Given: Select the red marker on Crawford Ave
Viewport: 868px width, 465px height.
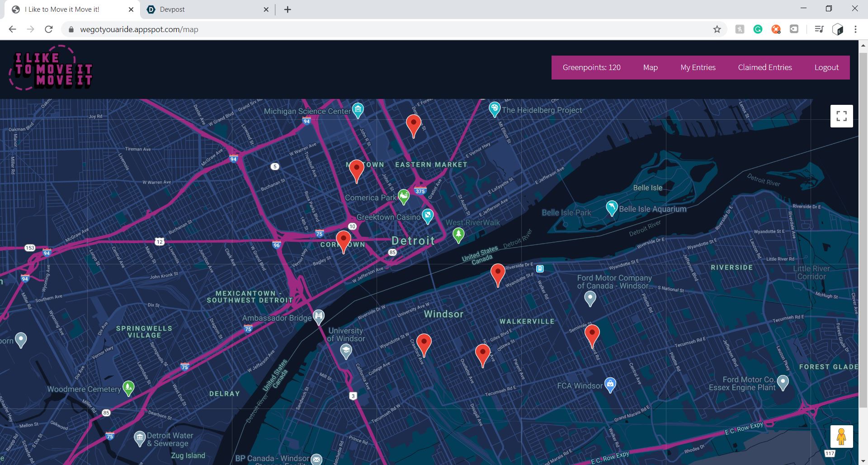Looking at the screenshot, I should pyautogui.click(x=424, y=345).
